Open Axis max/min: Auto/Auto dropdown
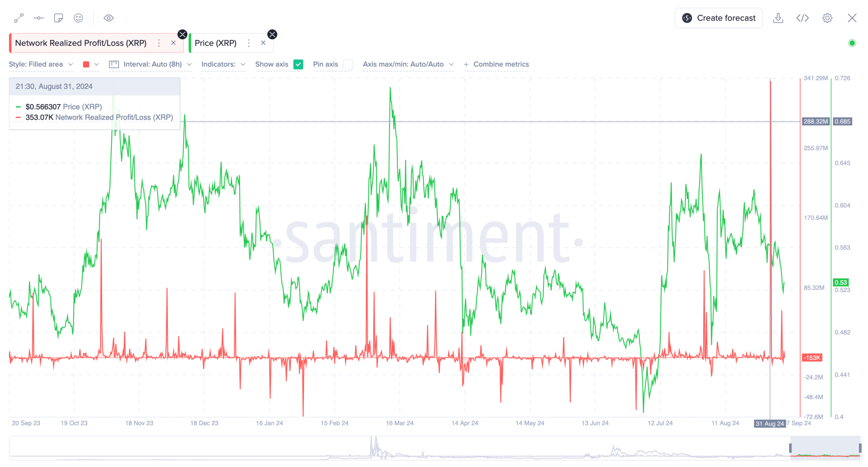 (x=408, y=64)
